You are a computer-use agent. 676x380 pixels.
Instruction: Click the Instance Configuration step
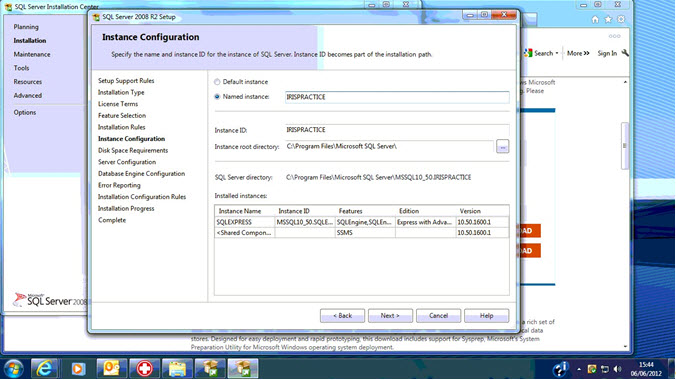point(131,139)
